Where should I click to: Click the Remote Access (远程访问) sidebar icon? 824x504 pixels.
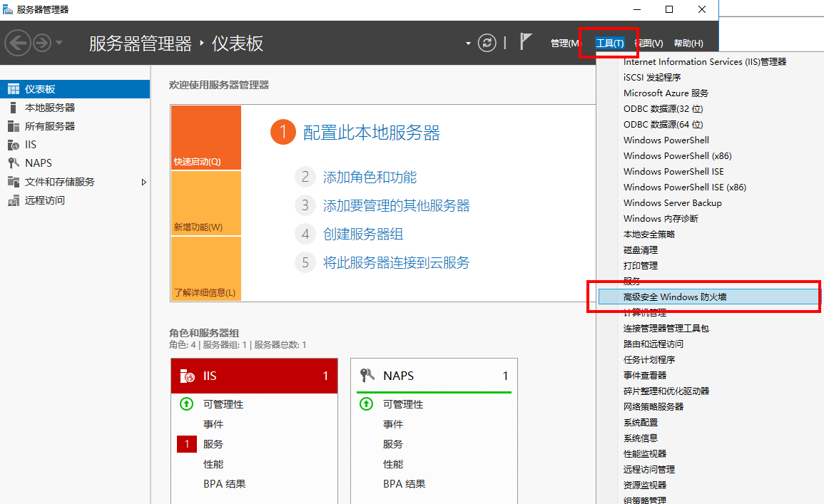coord(13,200)
